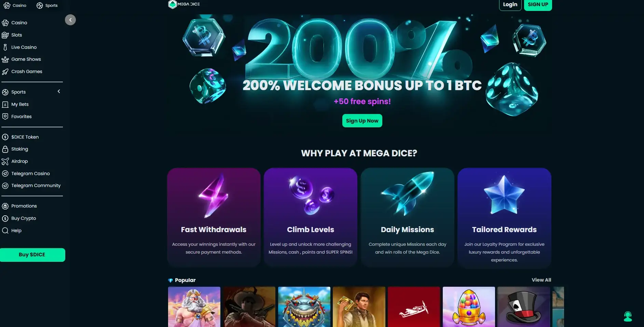Click the Telegram Casino icon
Viewport: 644px width, 327px height.
(5, 173)
